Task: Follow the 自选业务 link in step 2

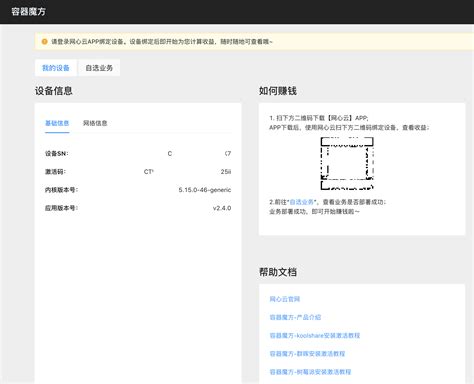Action: (302, 202)
